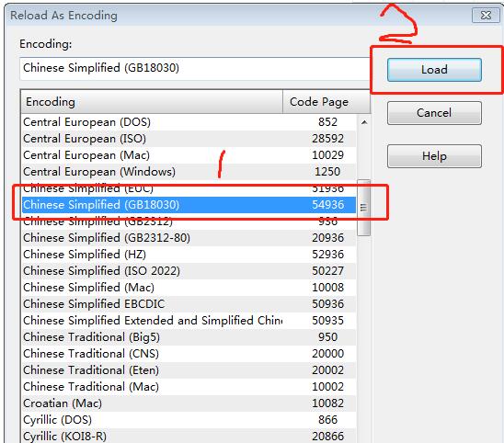
Task: Select Chinese Simplified (GB2312-80) encoding
Action: click(189, 238)
